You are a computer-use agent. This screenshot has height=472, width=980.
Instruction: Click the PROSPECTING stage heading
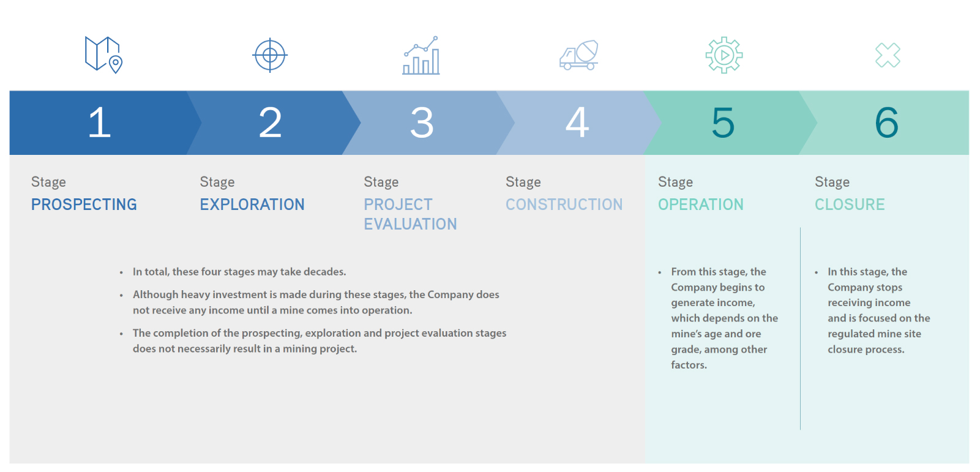click(84, 204)
